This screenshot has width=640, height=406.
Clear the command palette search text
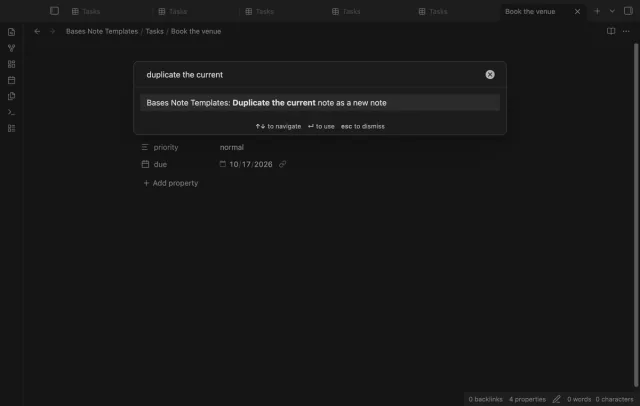tap(490, 75)
